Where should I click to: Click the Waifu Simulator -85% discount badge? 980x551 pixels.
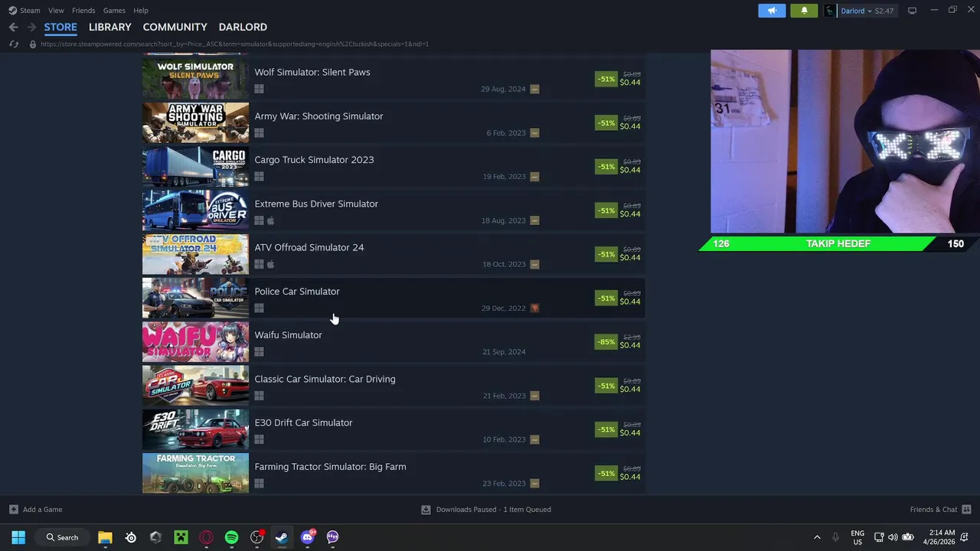pos(606,341)
